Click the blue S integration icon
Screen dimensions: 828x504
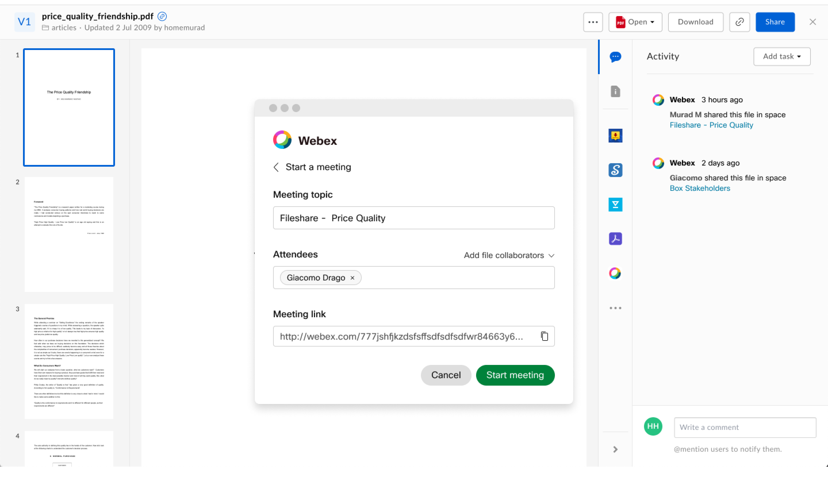point(615,170)
